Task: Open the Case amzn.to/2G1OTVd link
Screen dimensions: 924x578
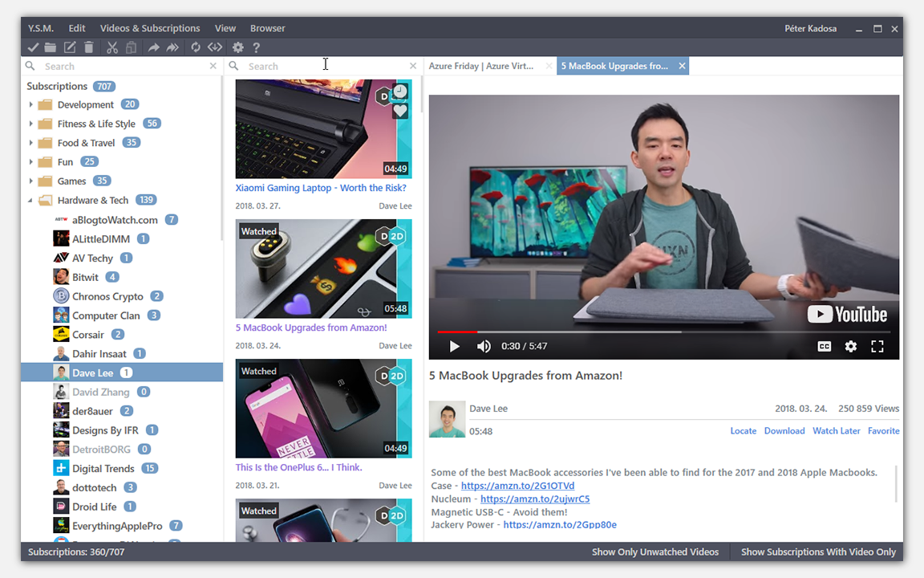Action: pyautogui.click(x=517, y=486)
